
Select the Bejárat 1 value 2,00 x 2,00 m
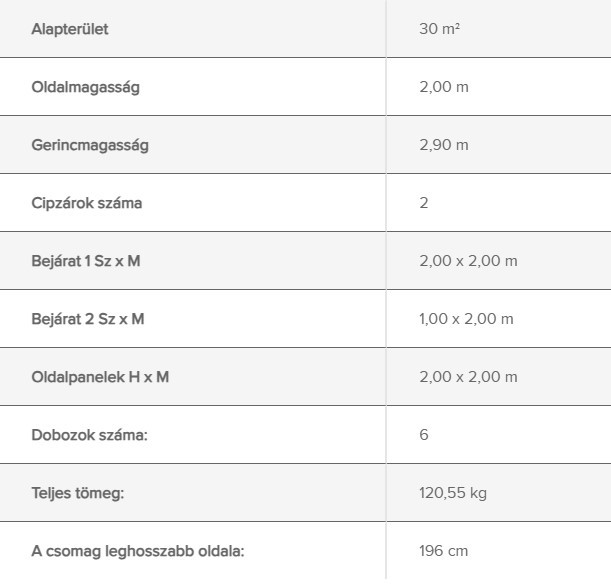click(x=468, y=261)
